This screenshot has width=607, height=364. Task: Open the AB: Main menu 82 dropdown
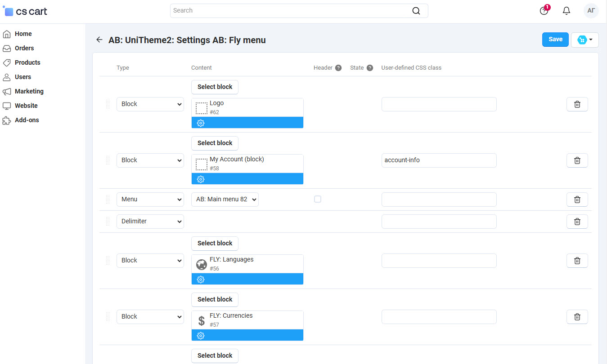[225, 200]
